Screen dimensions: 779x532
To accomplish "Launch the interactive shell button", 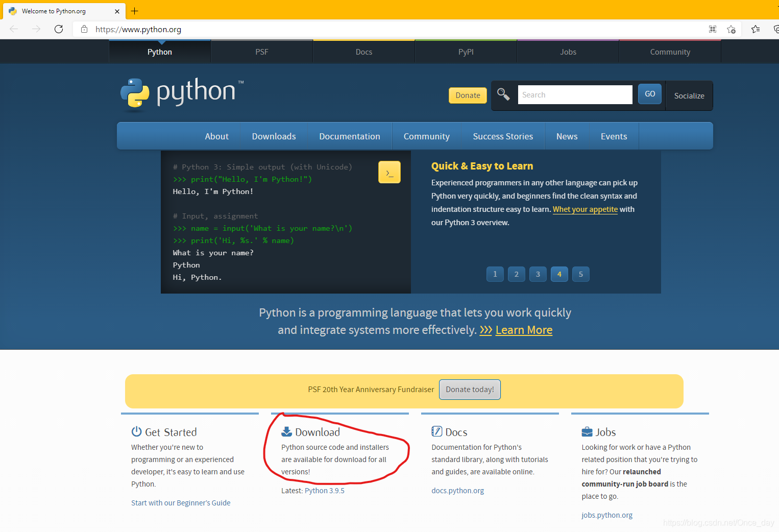I will coord(389,172).
